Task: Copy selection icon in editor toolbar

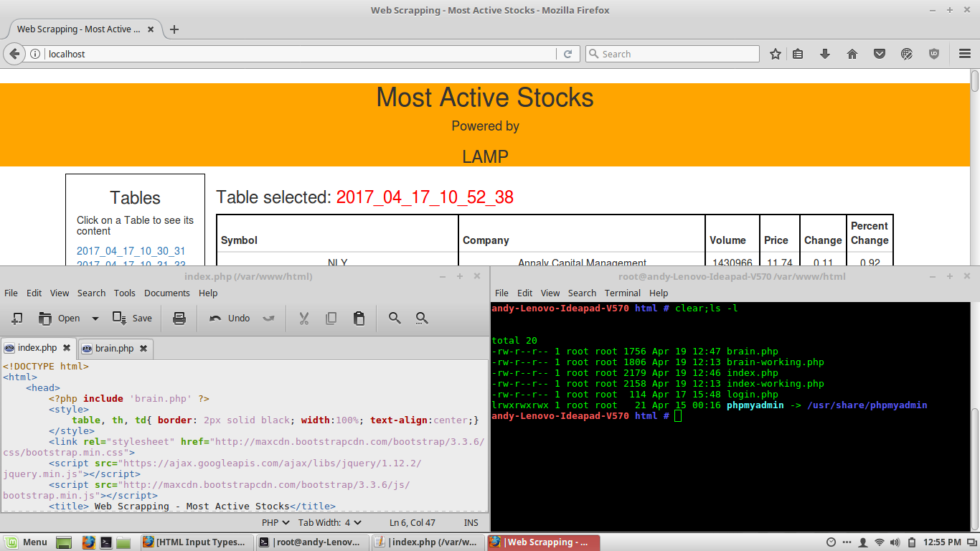Action: coord(331,318)
